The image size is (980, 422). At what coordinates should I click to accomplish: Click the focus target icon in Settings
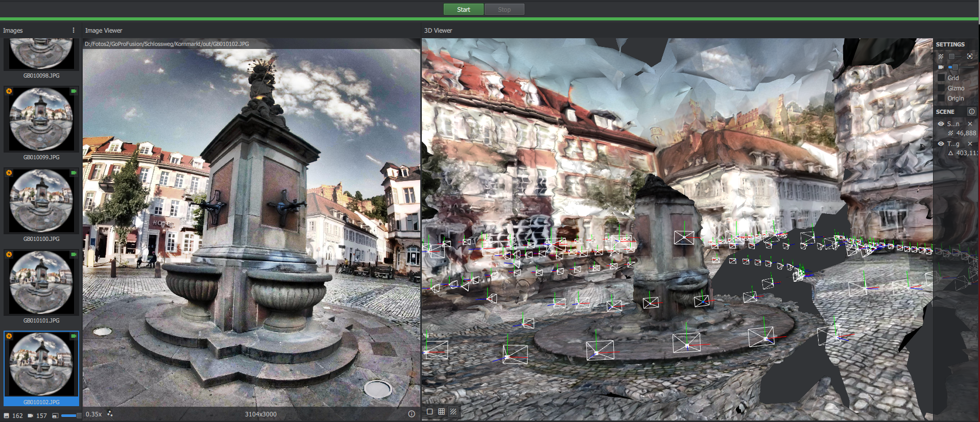point(970,56)
